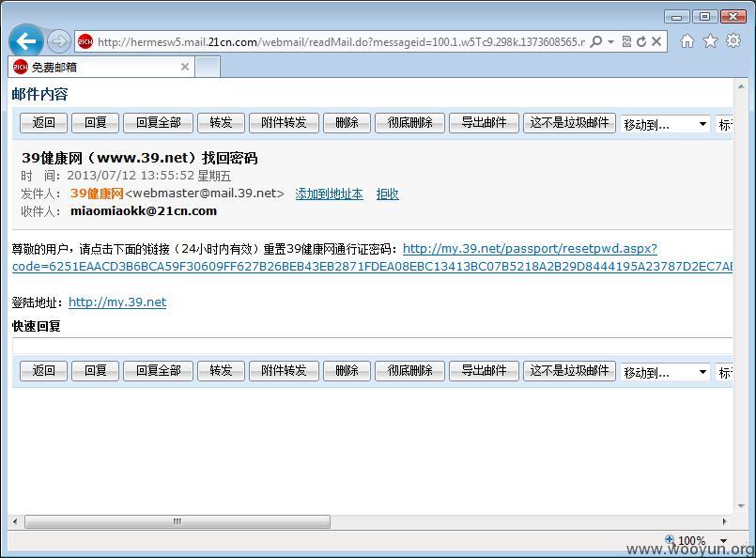Click the zoom level magnifier icon

tap(670, 539)
